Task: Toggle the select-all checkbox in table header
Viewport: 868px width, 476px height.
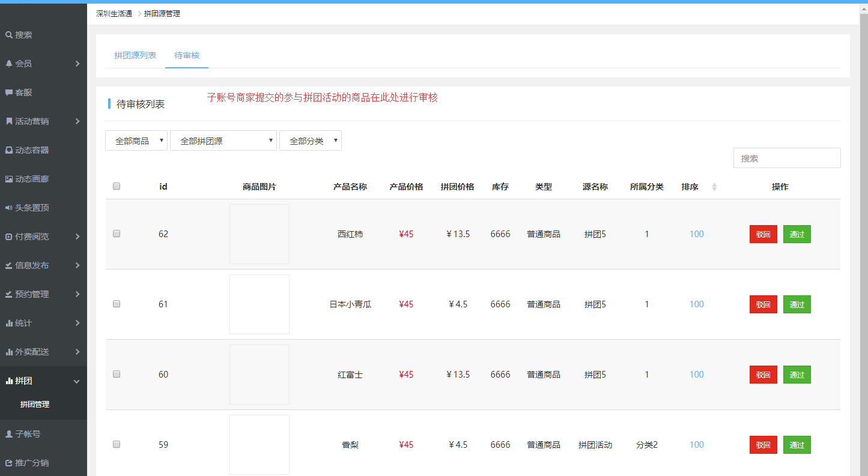Action: 117,186
